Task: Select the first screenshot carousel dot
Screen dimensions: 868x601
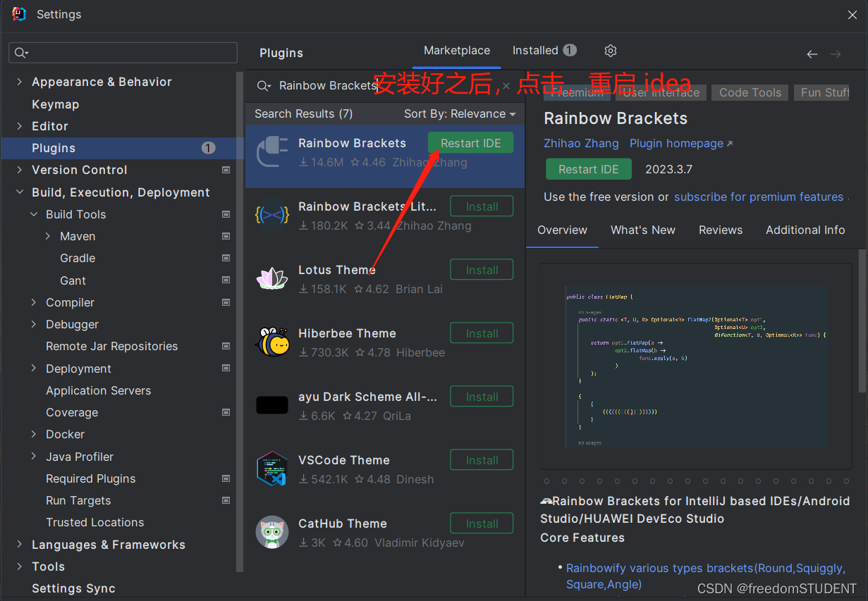Action: (546, 482)
